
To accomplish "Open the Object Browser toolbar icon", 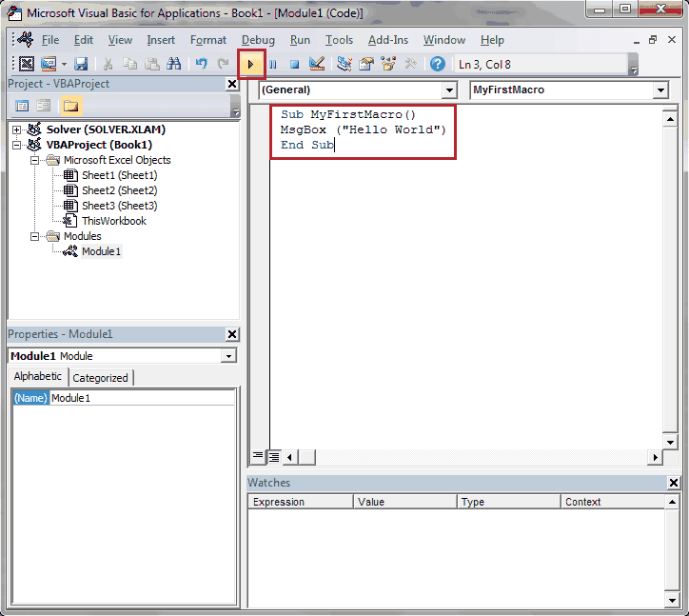I will click(x=388, y=64).
